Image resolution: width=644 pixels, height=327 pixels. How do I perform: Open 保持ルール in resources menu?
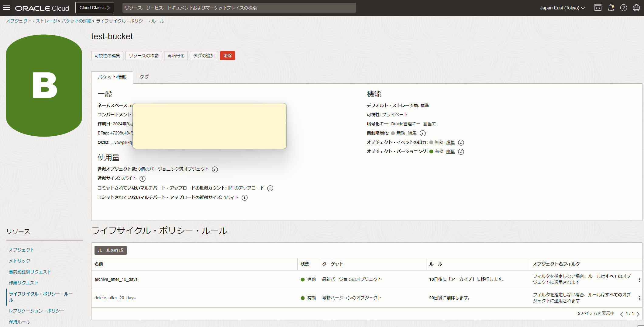point(19,322)
